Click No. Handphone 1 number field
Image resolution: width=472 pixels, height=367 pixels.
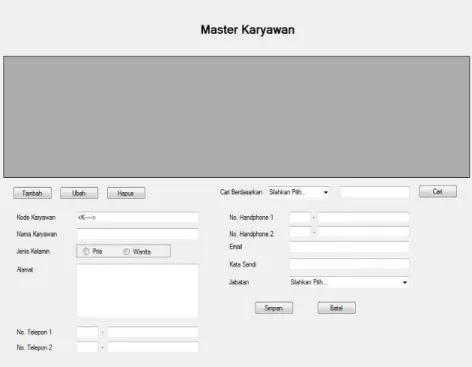(363, 218)
